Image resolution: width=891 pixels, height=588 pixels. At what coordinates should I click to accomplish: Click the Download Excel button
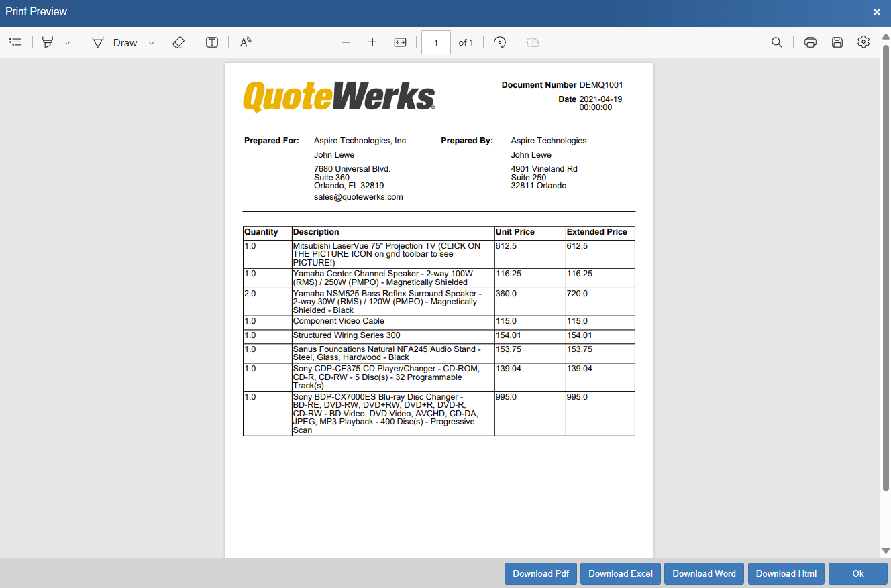(620, 573)
